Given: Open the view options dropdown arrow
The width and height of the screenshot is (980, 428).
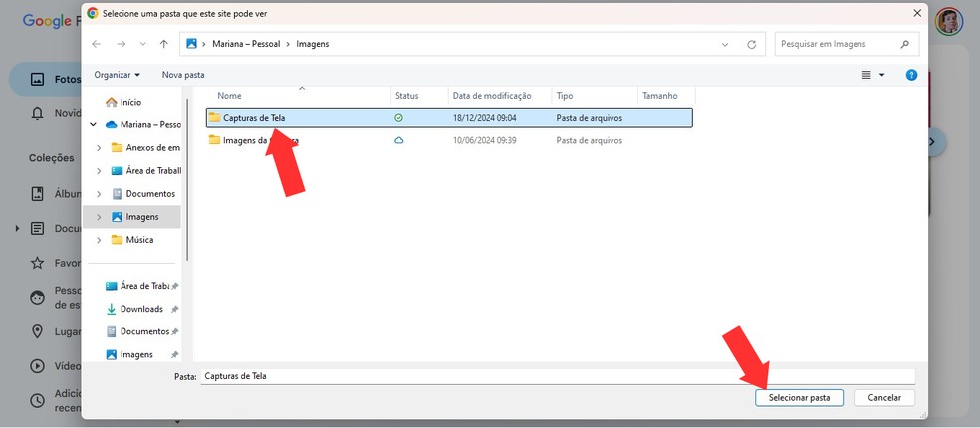Looking at the screenshot, I should (x=881, y=75).
